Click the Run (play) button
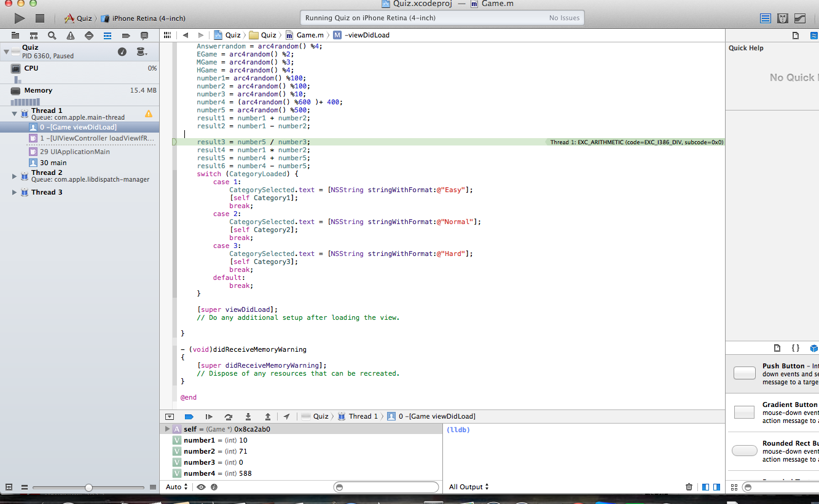Screen dimensions: 819x504 point(20,18)
